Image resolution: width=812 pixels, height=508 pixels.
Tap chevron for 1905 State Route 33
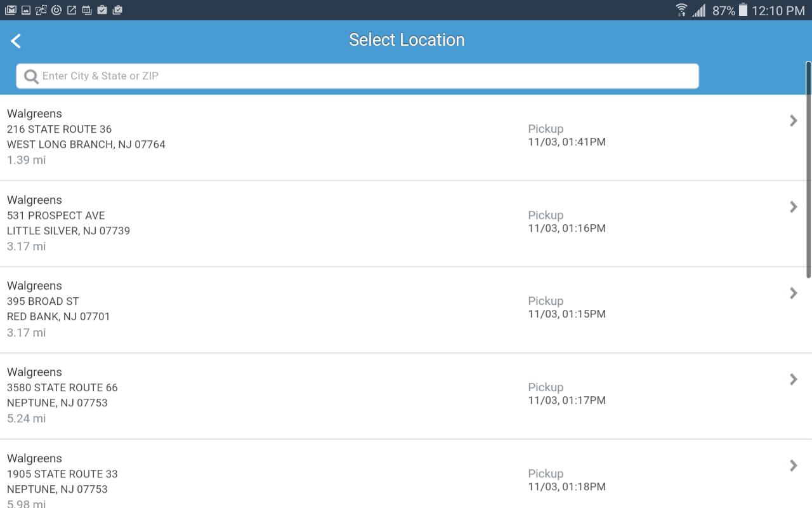[x=793, y=465]
